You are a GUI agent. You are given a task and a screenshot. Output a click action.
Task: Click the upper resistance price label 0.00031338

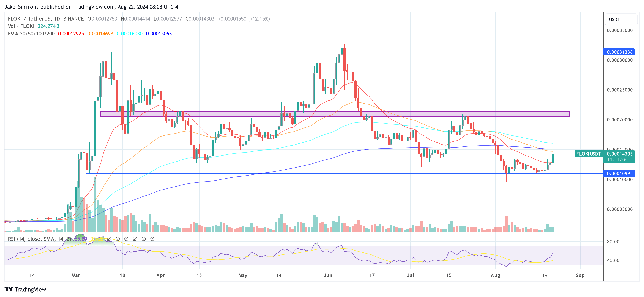coord(619,52)
